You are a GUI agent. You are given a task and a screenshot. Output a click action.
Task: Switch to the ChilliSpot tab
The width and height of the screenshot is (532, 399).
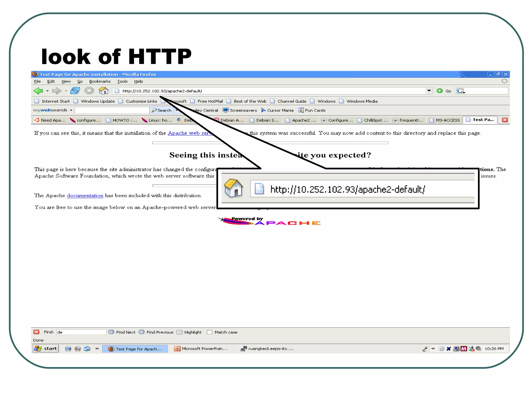pyautogui.click(x=373, y=120)
